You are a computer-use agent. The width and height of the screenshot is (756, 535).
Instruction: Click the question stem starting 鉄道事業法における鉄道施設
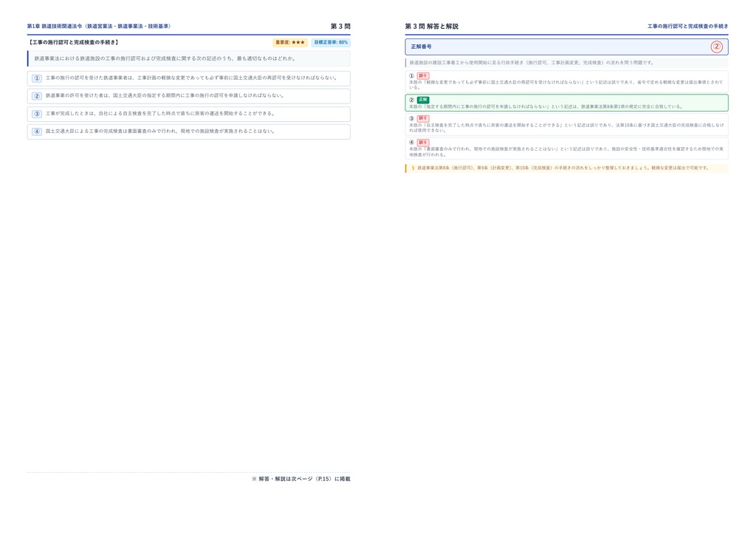pos(165,58)
